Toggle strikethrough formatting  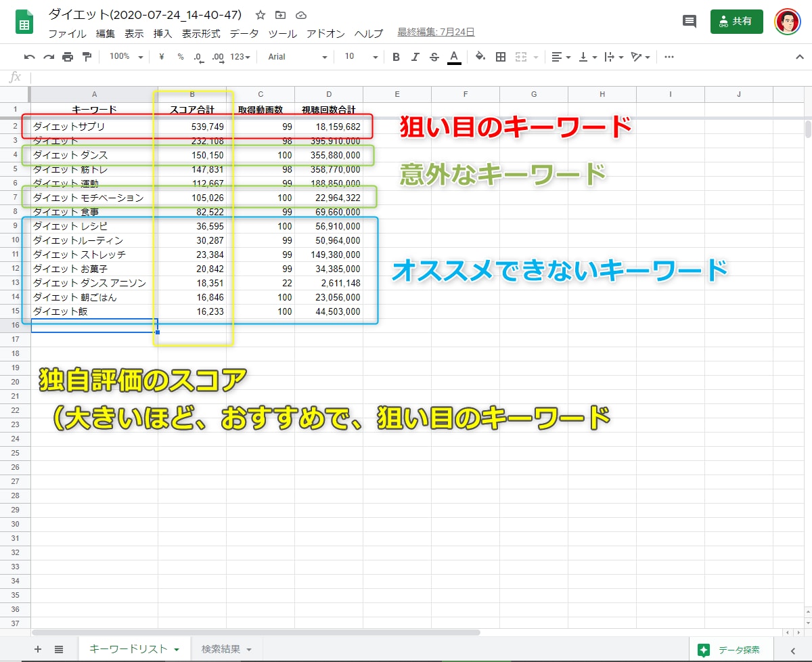pyautogui.click(x=434, y=57)
